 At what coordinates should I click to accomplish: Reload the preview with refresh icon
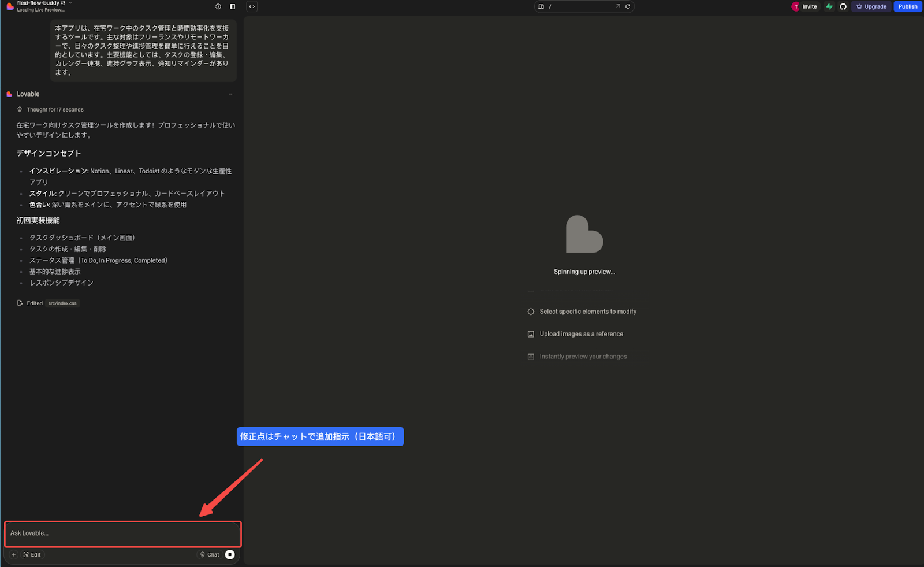coord(628,6)
